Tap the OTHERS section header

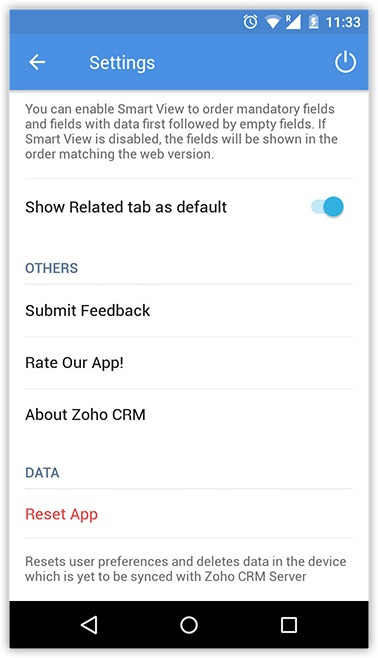[52, 268]
